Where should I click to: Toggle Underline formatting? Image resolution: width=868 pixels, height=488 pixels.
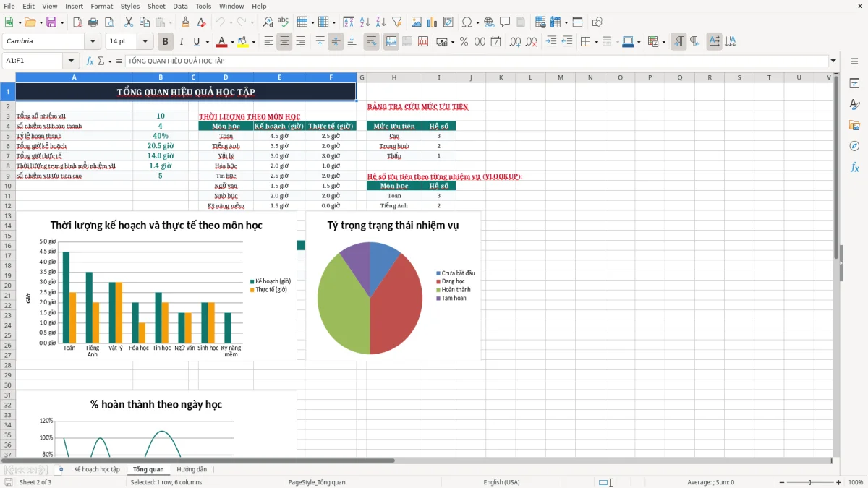click(x=197, y=42)
